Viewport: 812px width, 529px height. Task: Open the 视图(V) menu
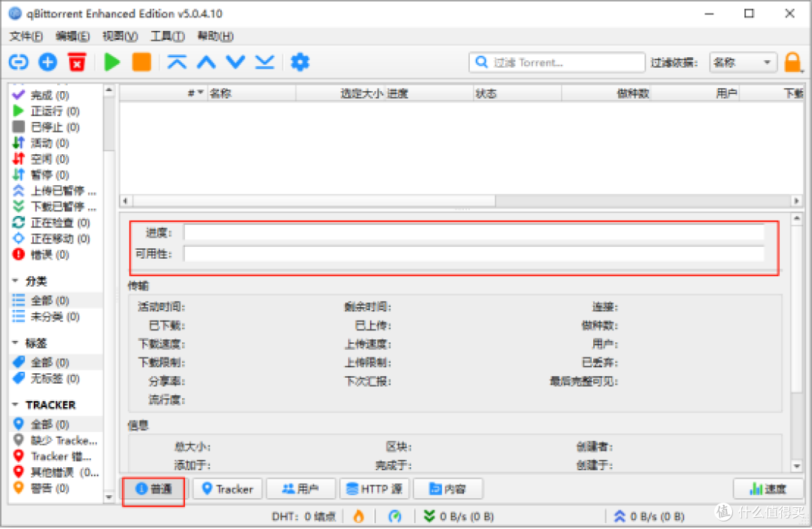(x=120, y=36)
